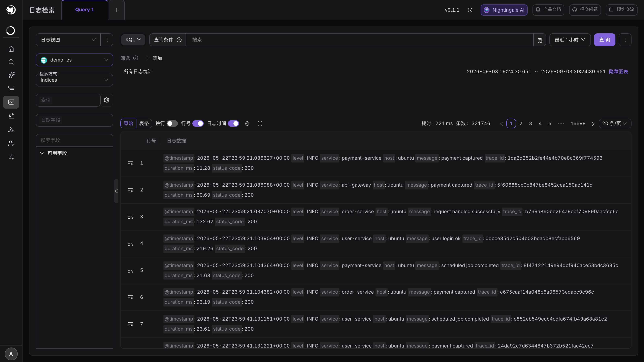Select the 原始 raw view mode
Image resolution: width=644 pixels, height=362 pixels.
point(128,123)
